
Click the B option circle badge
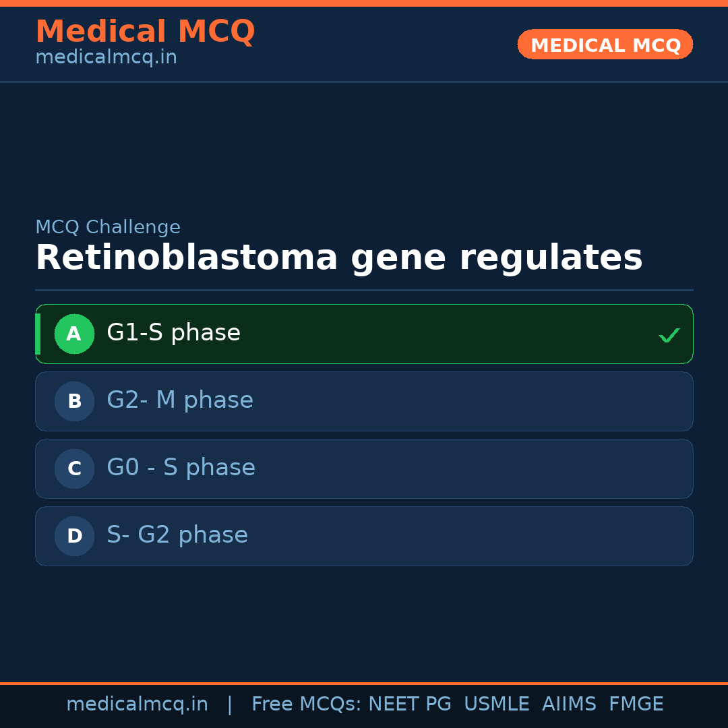click(74, 401)
